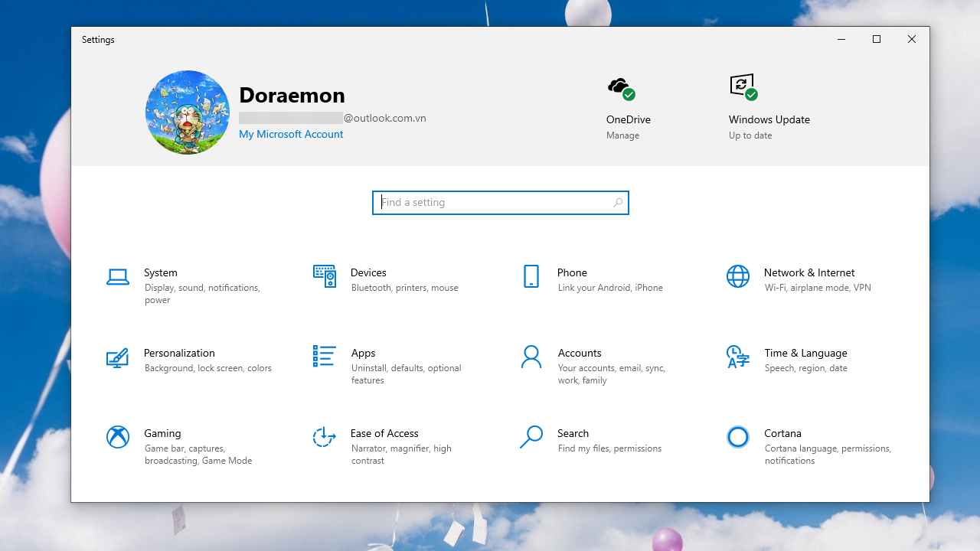Open My Microsoft Account link

coord(291,134)
